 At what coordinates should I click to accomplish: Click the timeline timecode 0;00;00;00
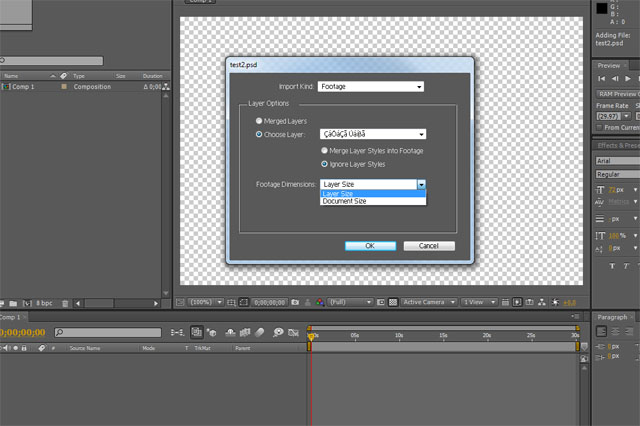22,333
